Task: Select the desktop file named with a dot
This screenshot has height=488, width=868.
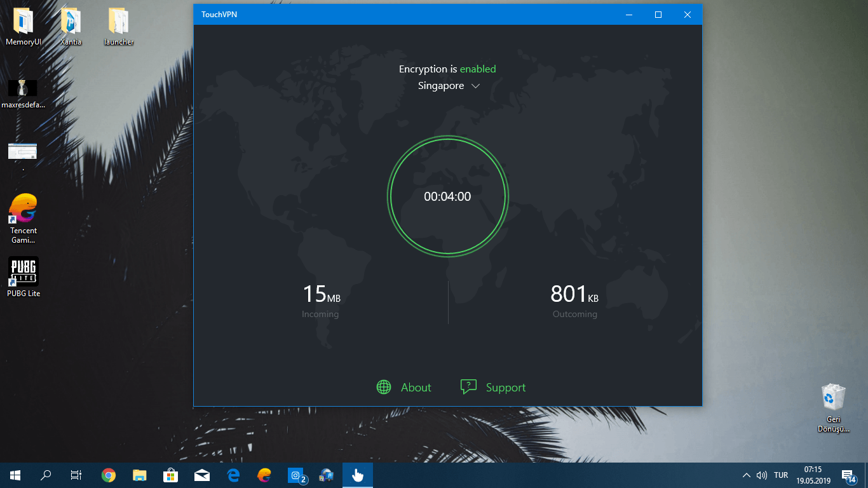Action: (x=23, y=157)
